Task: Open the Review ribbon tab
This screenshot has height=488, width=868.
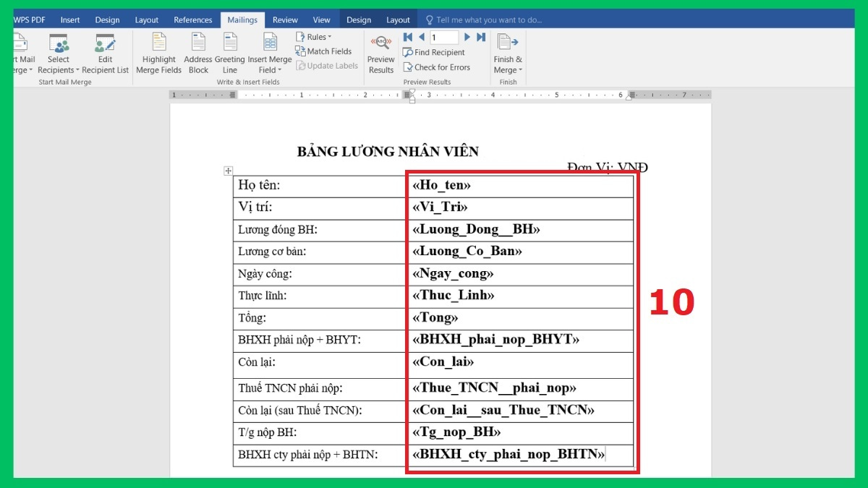Action: 286,20
